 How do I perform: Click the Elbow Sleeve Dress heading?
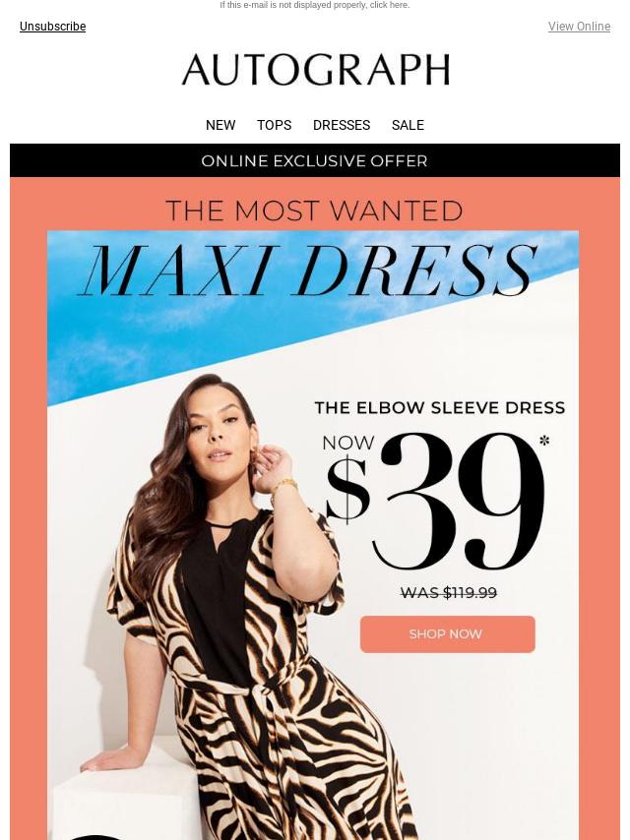(x=440, y=407)
